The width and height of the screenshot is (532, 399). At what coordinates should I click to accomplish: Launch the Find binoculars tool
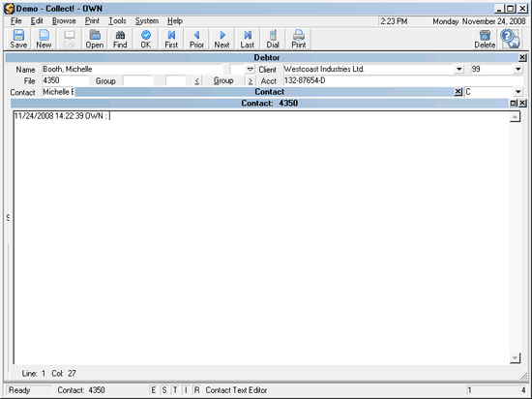point(120,39)
